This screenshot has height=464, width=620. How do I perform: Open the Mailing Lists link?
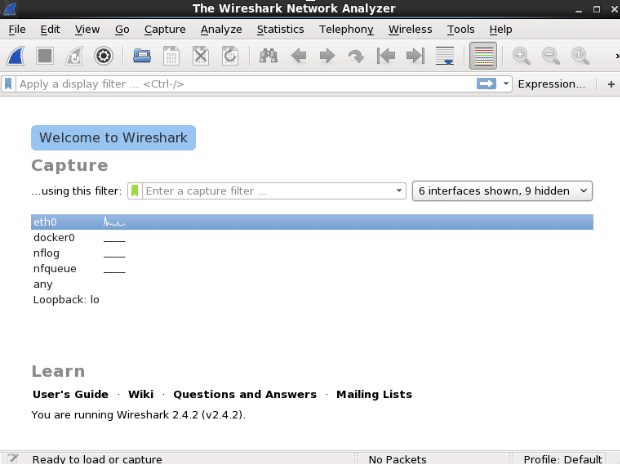pyautogui.click(x=374, y=394)
